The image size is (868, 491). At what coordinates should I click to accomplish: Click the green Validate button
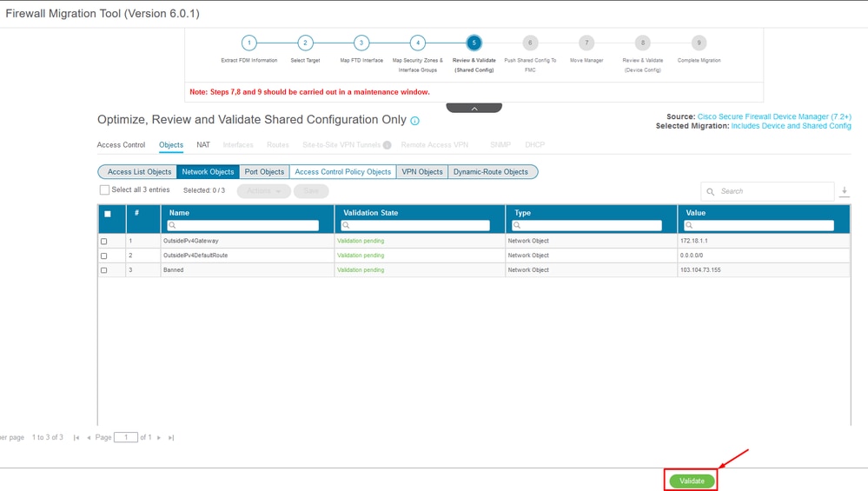click(x=692, y=481)
